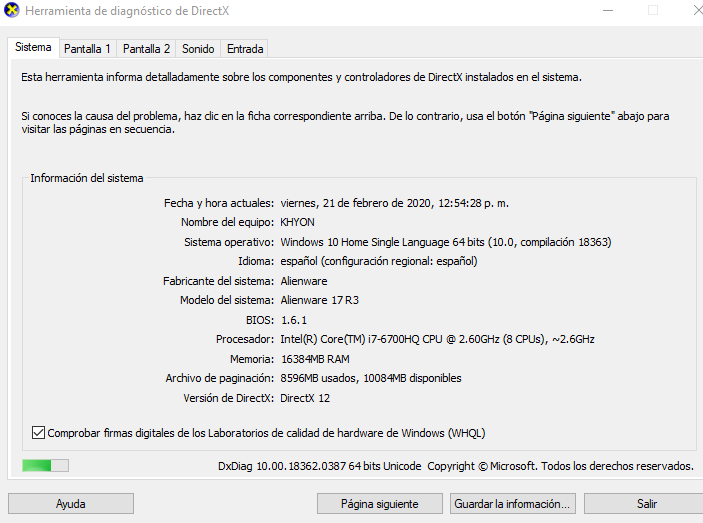
Task: Click the Información del sistema group label
Action: (x=87, y=178)
